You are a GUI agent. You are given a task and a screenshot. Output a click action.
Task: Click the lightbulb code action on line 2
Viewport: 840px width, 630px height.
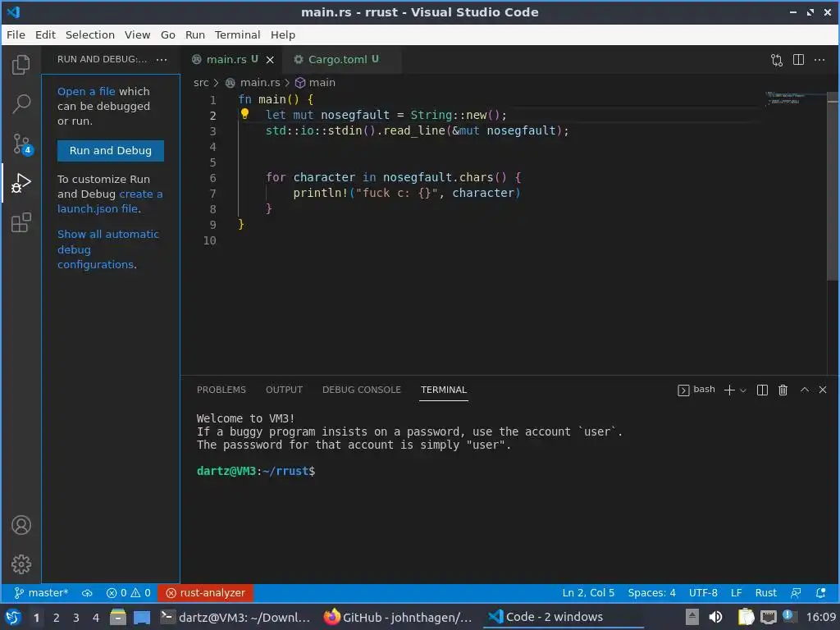(244, 113)
